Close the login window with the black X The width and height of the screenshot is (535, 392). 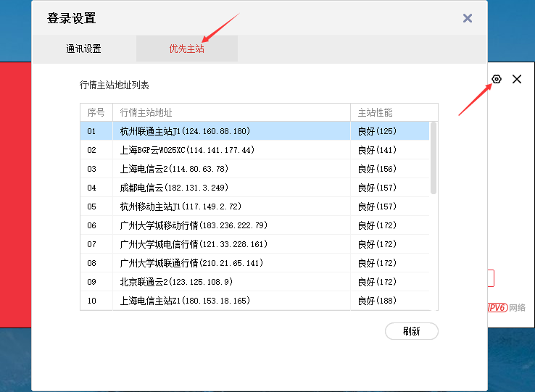pyautogui.click(x=517, y=79)
